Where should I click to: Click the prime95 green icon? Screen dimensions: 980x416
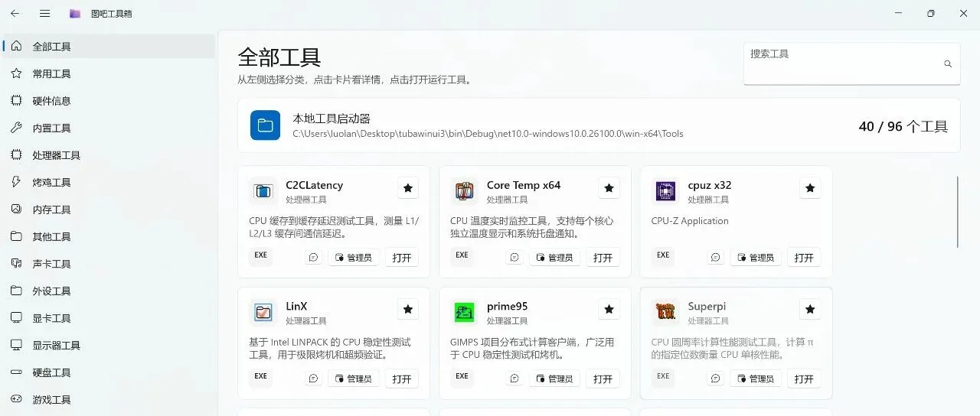[464, 312]
